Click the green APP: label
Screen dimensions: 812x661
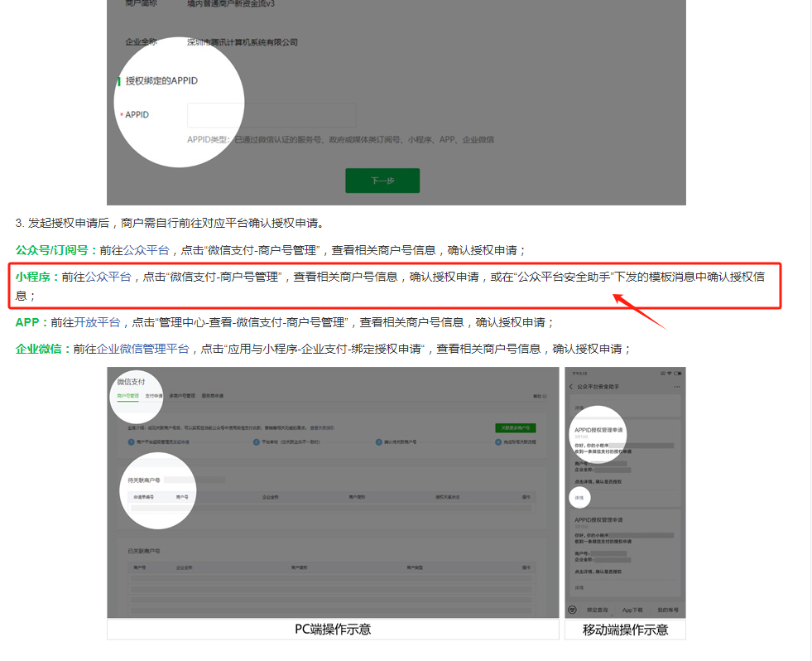(x=32, y=322)
